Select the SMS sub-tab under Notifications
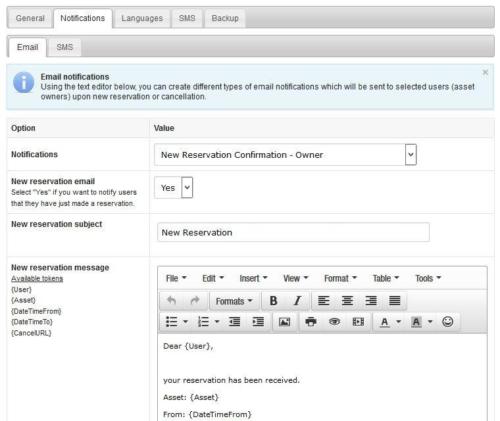The width and height of the screenshot is (500, 421). (65, 47)
